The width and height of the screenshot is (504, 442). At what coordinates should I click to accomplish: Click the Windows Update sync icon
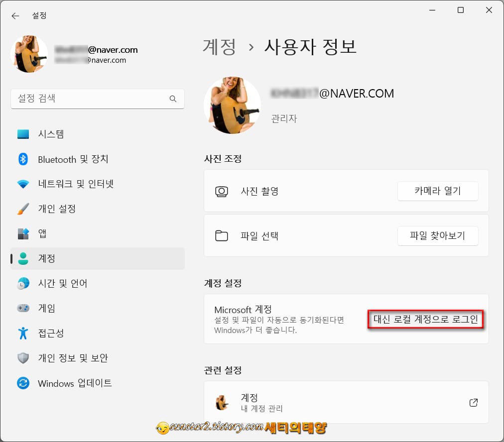23,383
